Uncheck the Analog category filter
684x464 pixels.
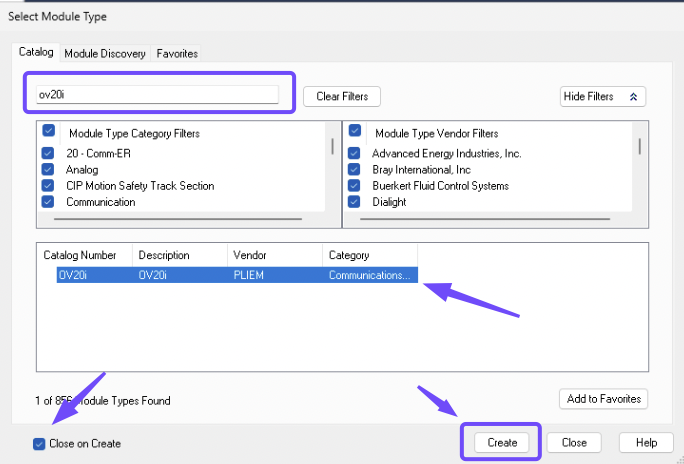coord(48,170)
